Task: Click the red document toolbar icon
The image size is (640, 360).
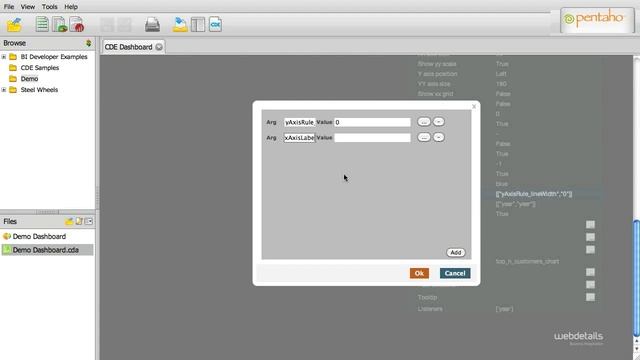Action: click(77, 24)
